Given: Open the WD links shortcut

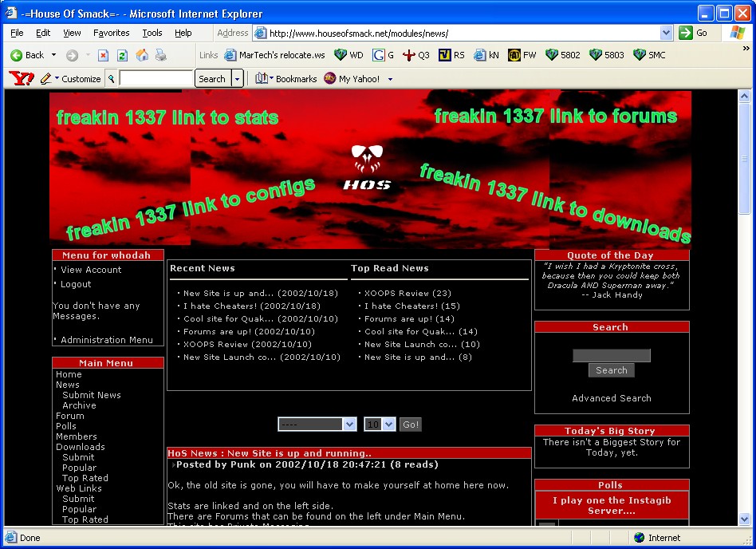Looking at the screenshot, I should tap(348, 55).
